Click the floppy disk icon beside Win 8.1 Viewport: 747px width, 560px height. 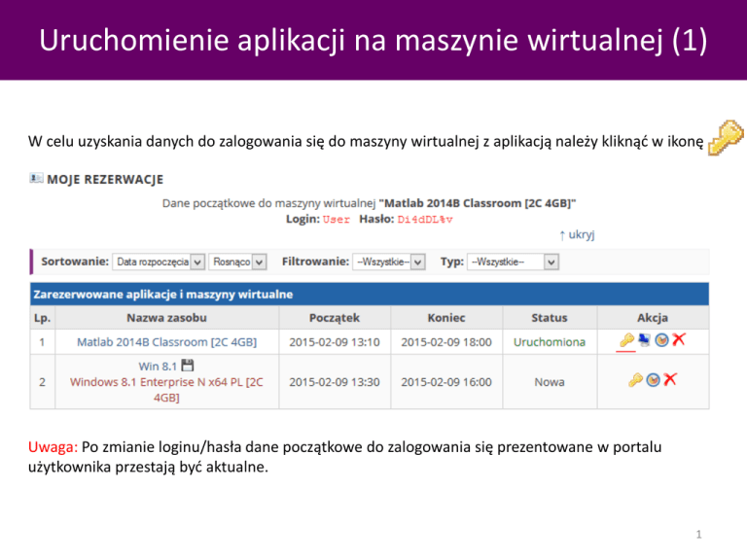(188, 366)
